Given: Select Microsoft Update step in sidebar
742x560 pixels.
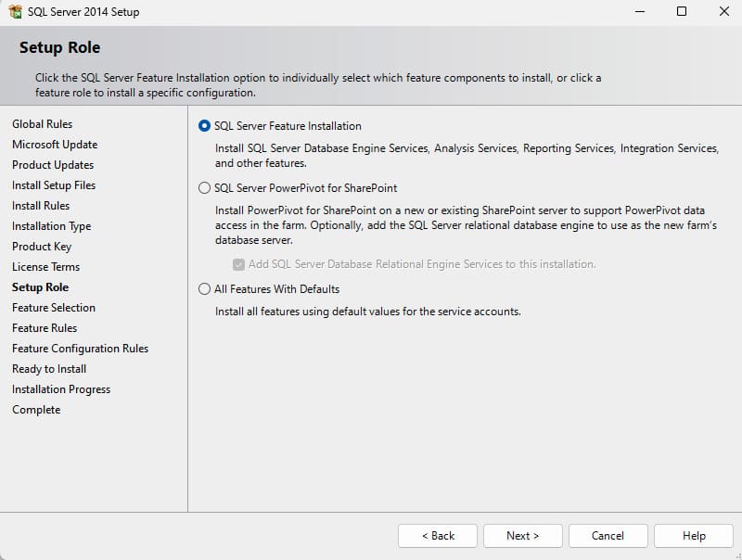Looking at the screenshot, I should pyautogui.click(x=55, y=145).
